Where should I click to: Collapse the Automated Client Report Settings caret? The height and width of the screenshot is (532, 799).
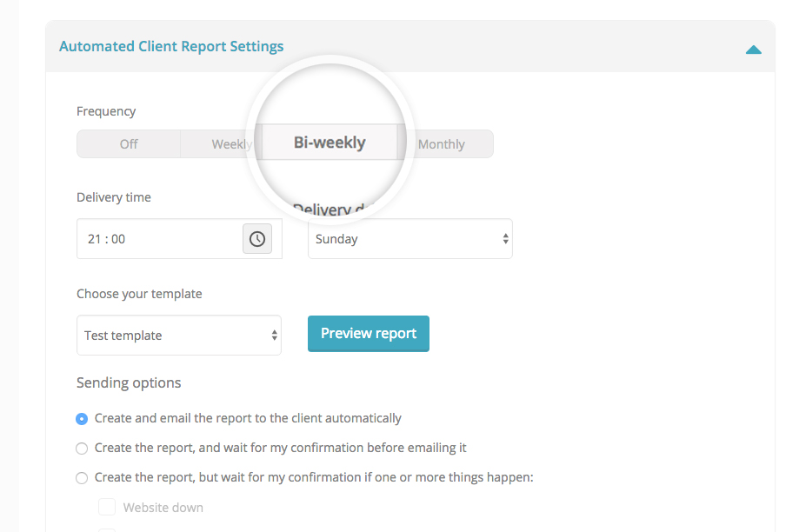pyautogui.click(x=753, y=50)
